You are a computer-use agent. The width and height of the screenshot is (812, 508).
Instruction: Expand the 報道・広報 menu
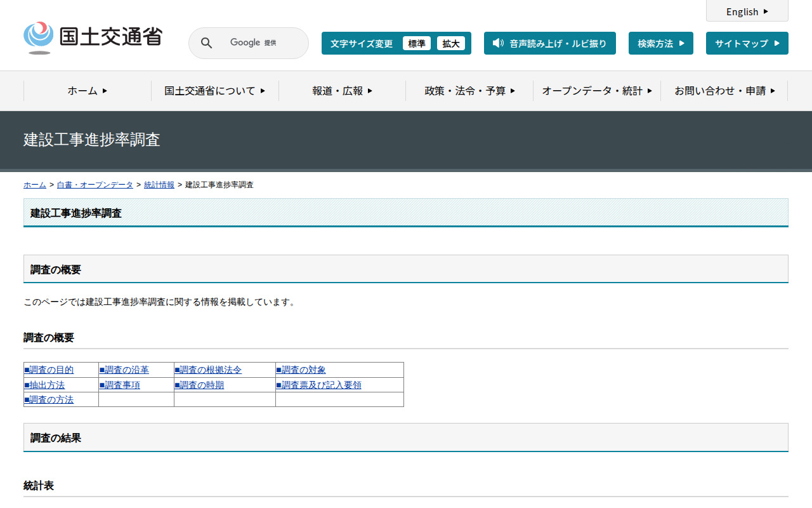point(342,91)
